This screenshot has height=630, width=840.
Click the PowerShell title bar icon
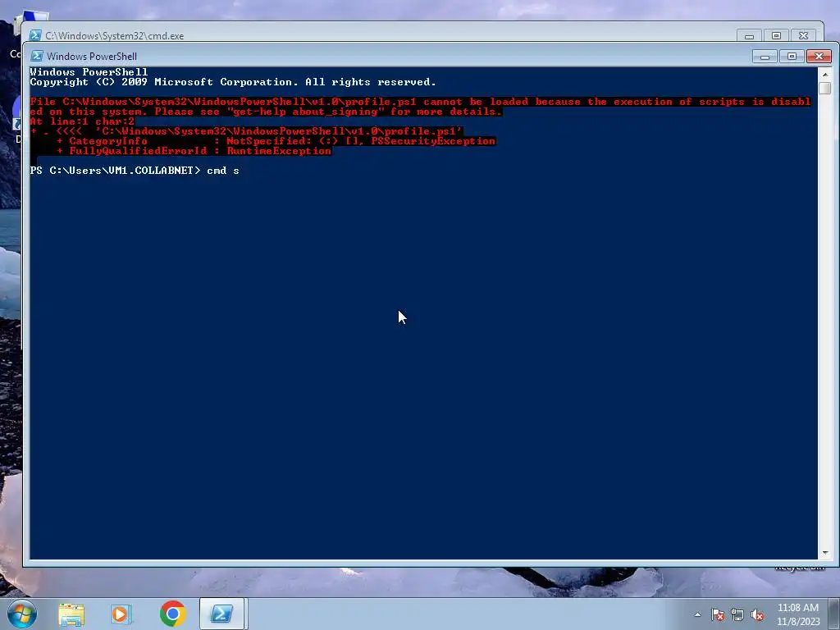coord(37,57)
